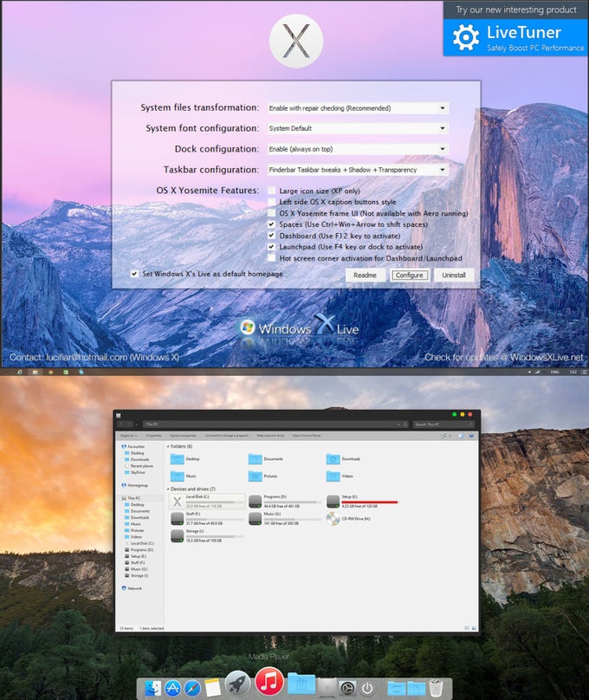
Task: Open Videos folder in Folders section
Action: [x=340, y=476]
